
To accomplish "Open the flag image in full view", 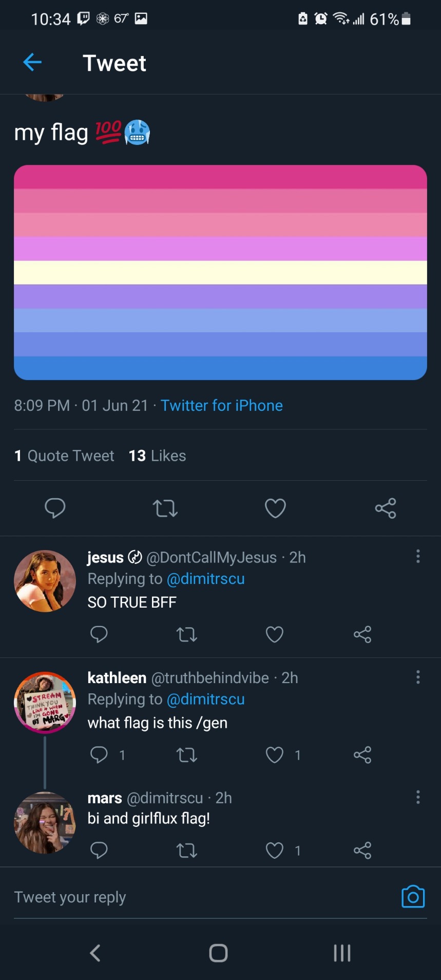I will pyautogui.click(x=220, y=272).
